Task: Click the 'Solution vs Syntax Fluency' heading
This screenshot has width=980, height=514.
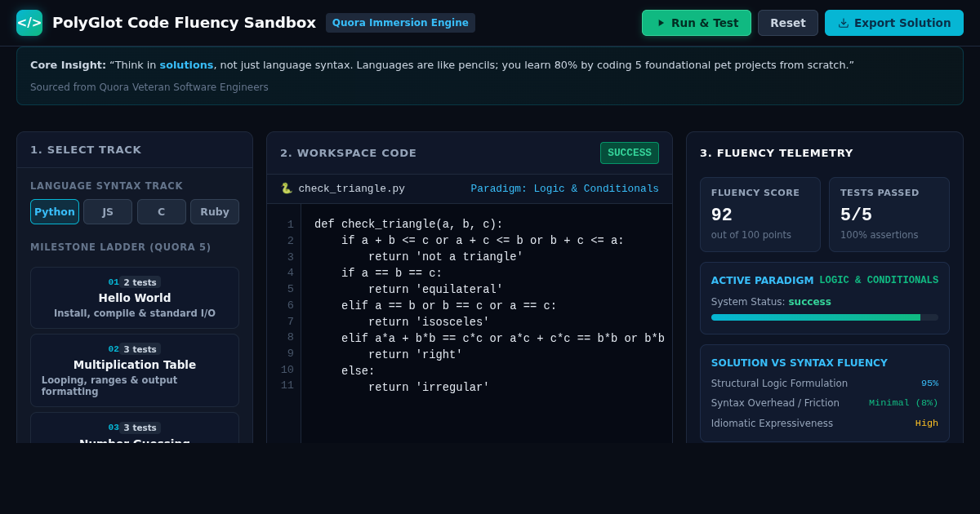Action: (x=800, y=363)
